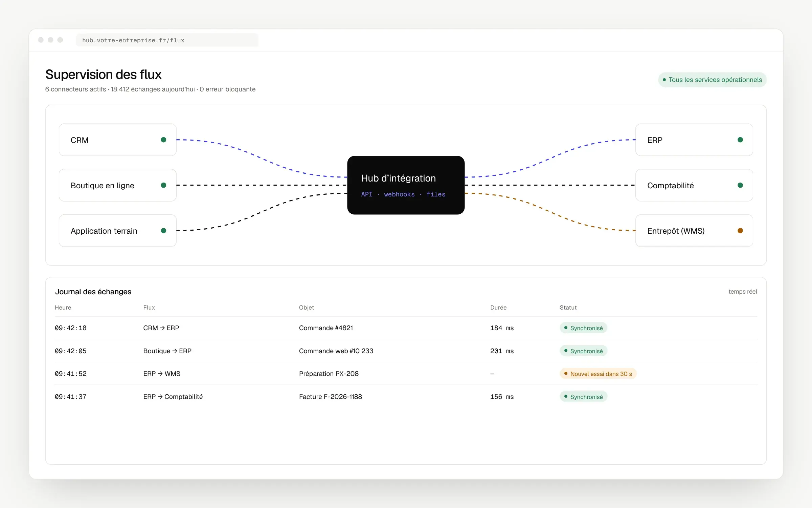Click the 'Boutique → ERP' flux cell
This screenshot has height=508, width=812.
tap(167, 351)
